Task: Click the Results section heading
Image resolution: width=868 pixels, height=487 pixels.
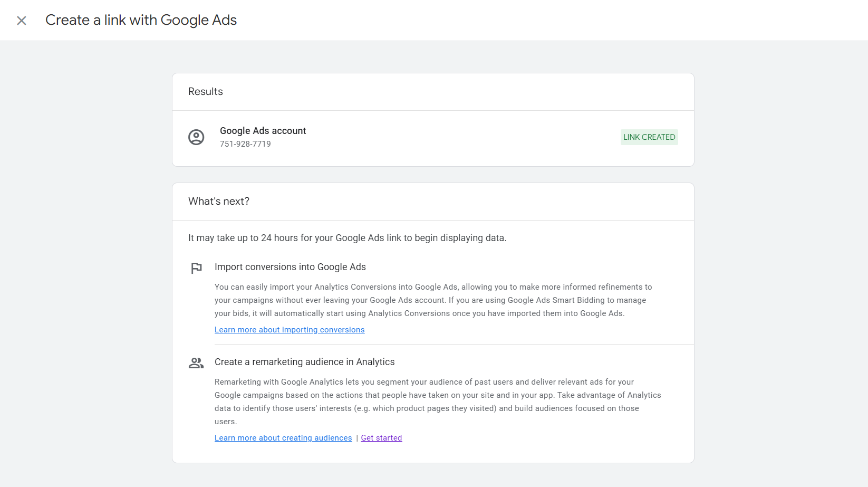Action: [206, 92]
